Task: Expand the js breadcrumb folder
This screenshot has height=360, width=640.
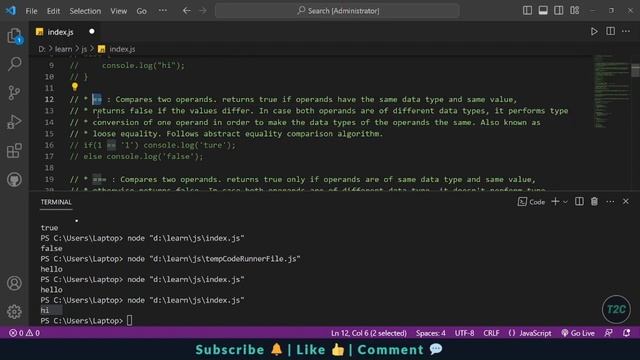Action: [84, 49]
